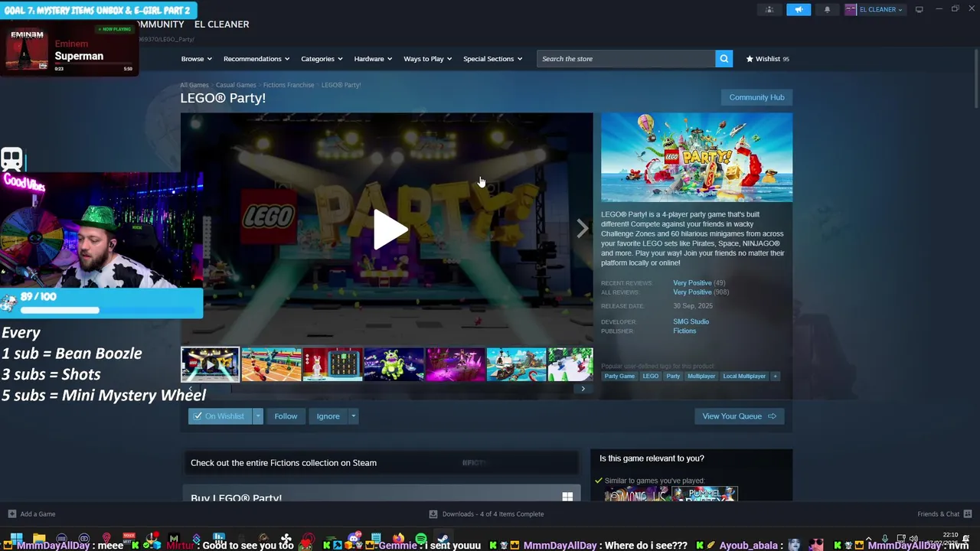Viewport: 980px width, 551px height.
Task: Open the Community Hub
Action: tap(756, 97)
